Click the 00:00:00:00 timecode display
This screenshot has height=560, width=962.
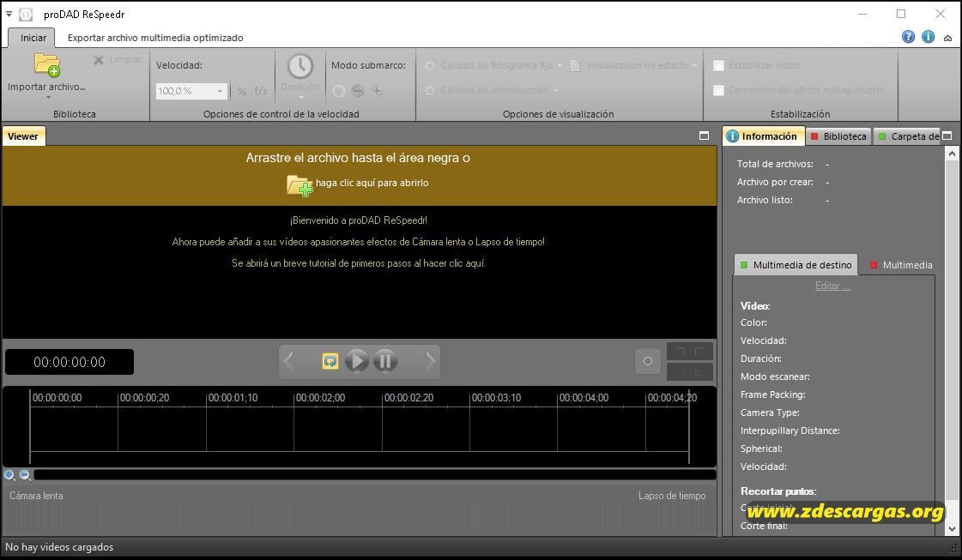click(70, 362)
